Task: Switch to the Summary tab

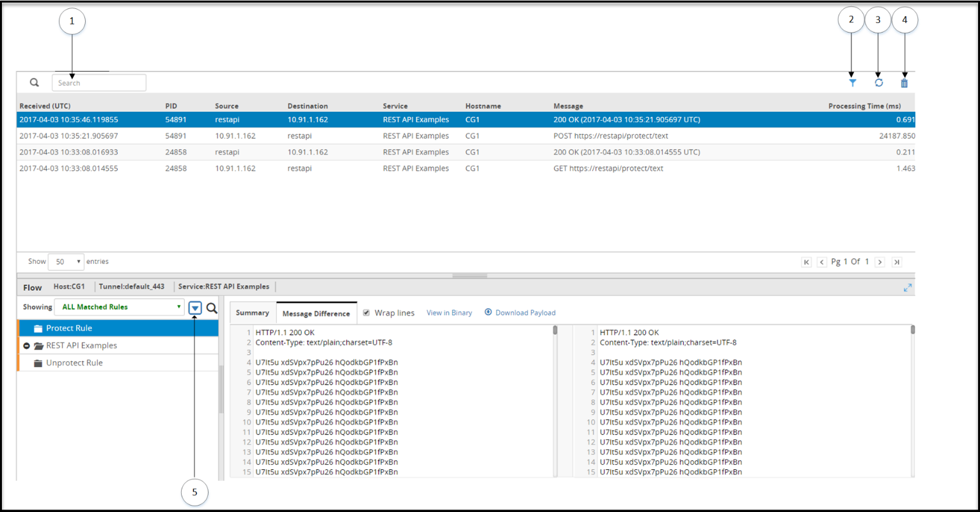Action: (253, 313)
